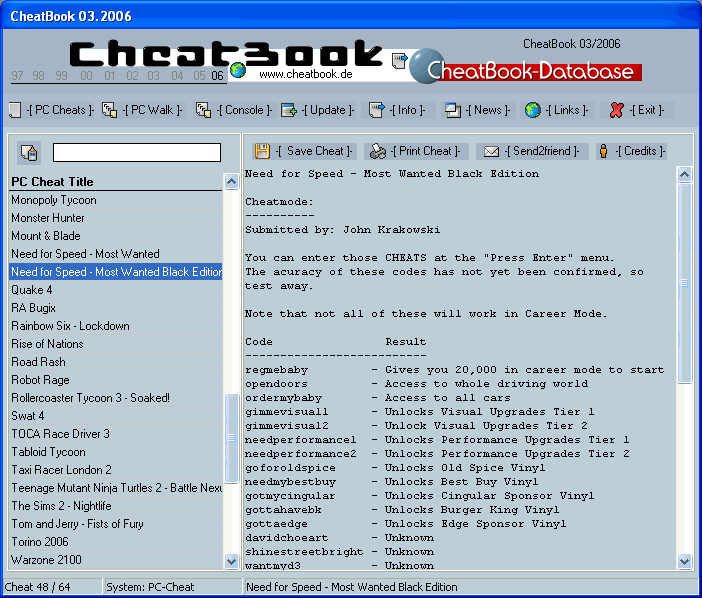Click the Print Cheat printer icon

(378, 151)
